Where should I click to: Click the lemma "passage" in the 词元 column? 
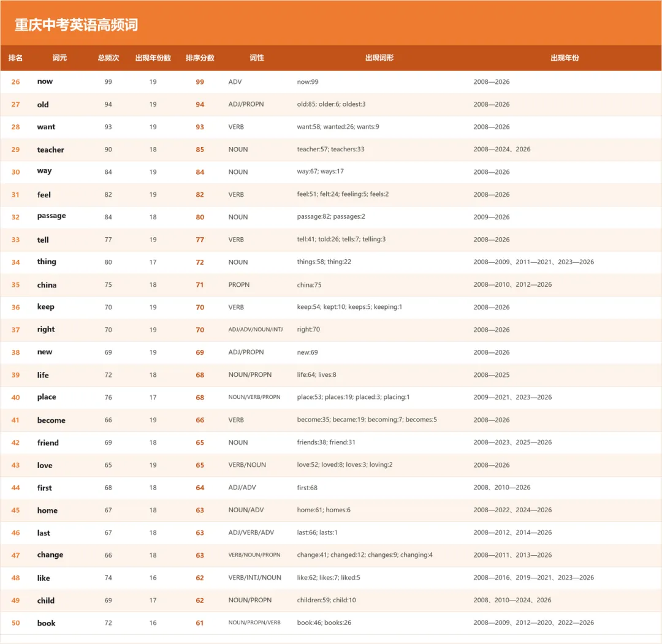coord(51,216)
